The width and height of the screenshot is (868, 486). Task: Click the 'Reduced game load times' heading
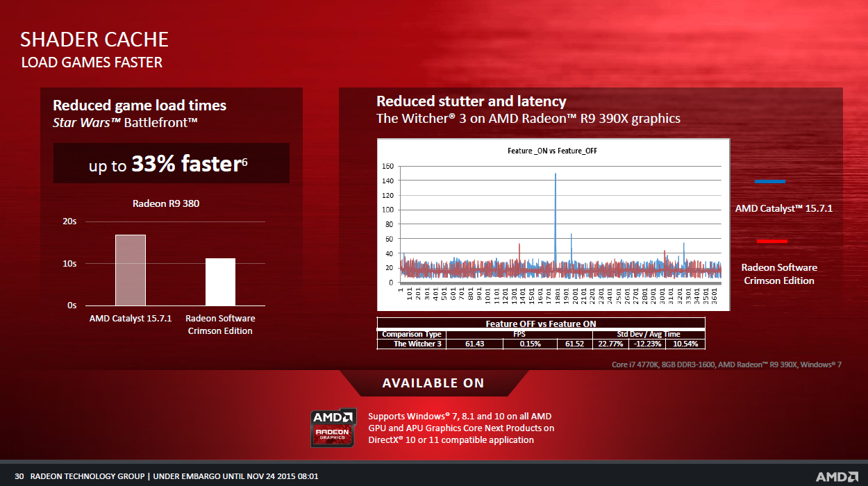pyautogui.click(x=140, y=106)
